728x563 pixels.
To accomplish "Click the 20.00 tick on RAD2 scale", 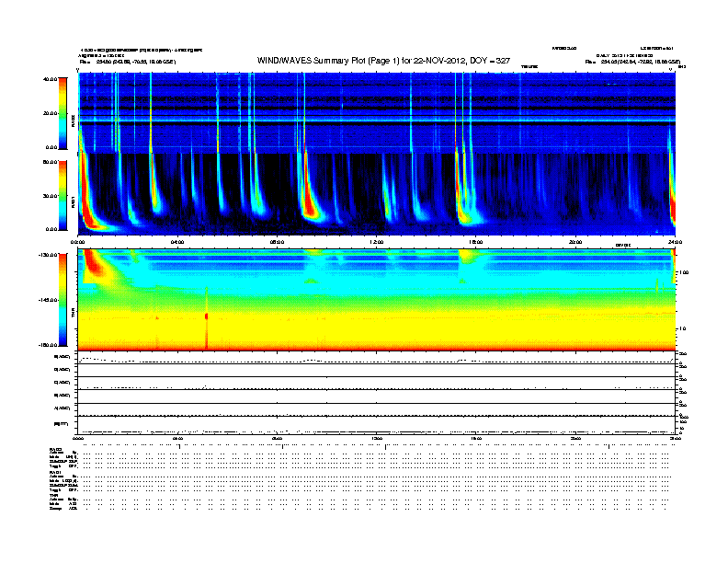I will click(50, 113).
